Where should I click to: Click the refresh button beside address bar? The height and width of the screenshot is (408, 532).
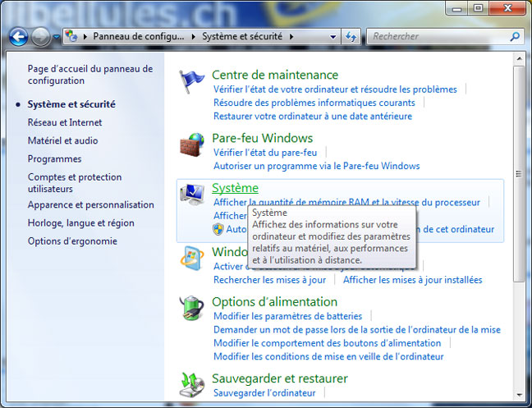351,36
